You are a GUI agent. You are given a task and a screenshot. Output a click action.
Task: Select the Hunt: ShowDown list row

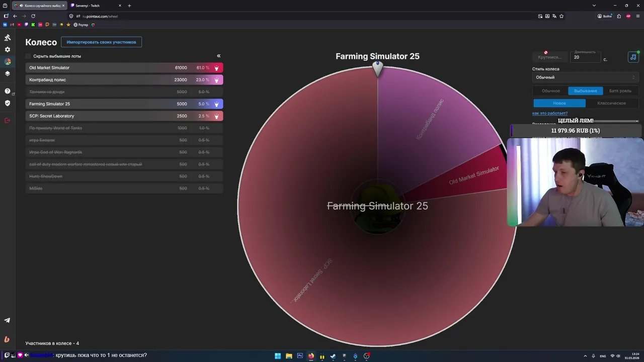point(124,176)
